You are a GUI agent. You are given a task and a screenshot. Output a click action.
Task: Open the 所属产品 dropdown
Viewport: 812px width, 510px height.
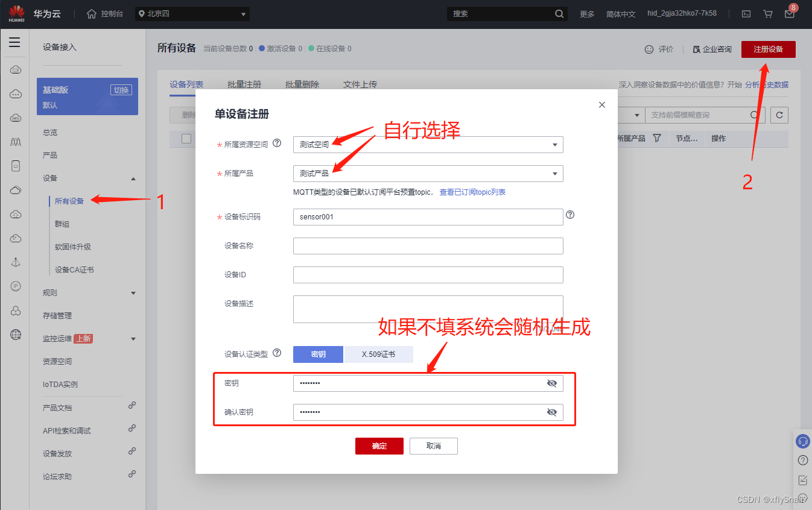428,174
